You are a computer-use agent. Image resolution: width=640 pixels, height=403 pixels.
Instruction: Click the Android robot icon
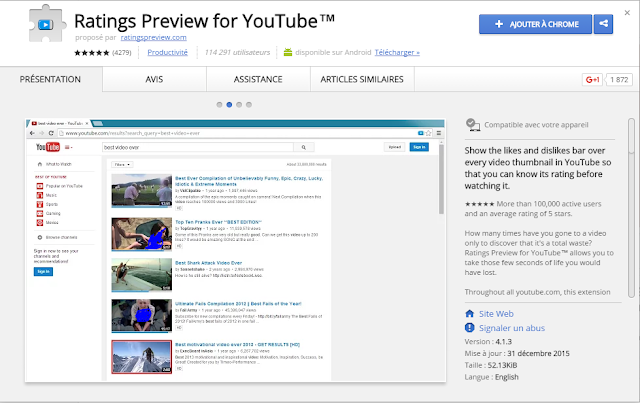click(x=288, y=52)
